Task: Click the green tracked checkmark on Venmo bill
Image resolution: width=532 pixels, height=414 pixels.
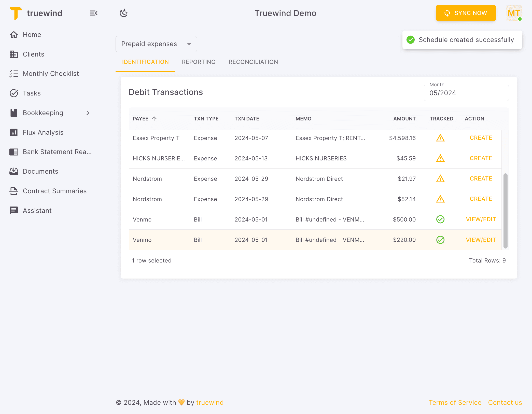Action: click(441, 219)
